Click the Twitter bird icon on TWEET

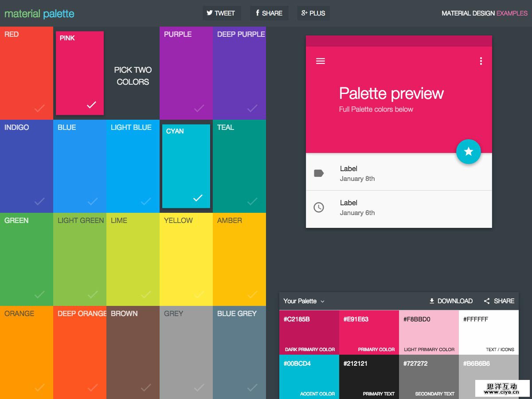tap(210, 13)
